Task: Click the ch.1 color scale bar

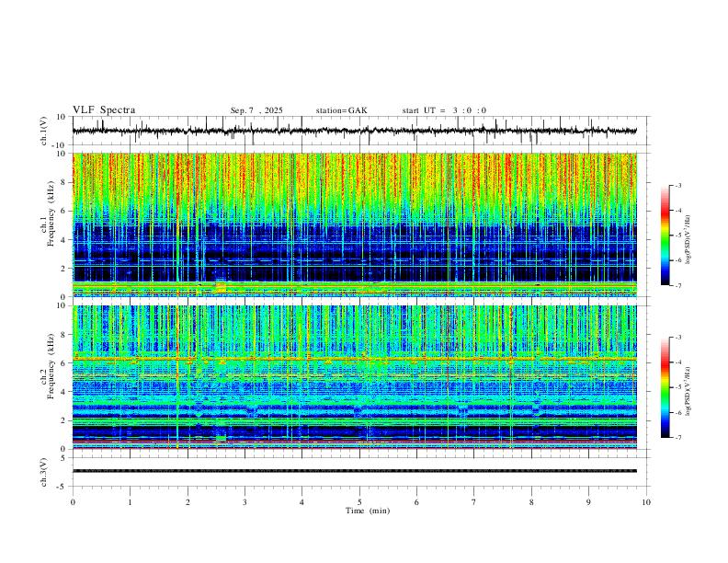Action: pos(665,236)
